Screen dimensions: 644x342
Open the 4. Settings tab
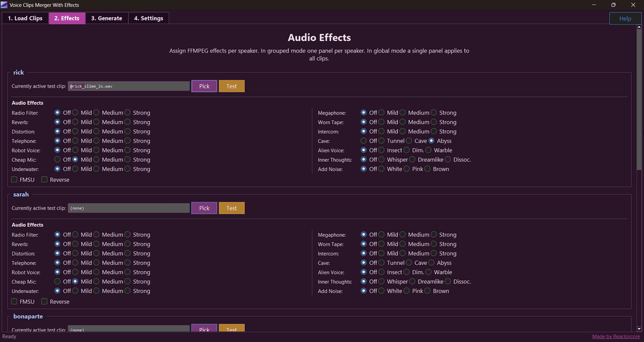point(149,18)
